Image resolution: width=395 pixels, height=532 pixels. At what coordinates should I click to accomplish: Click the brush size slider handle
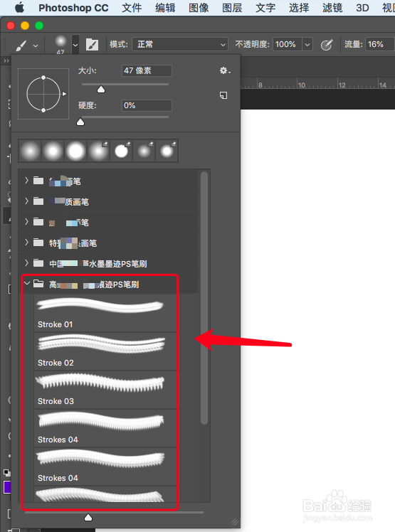point(101,89)
